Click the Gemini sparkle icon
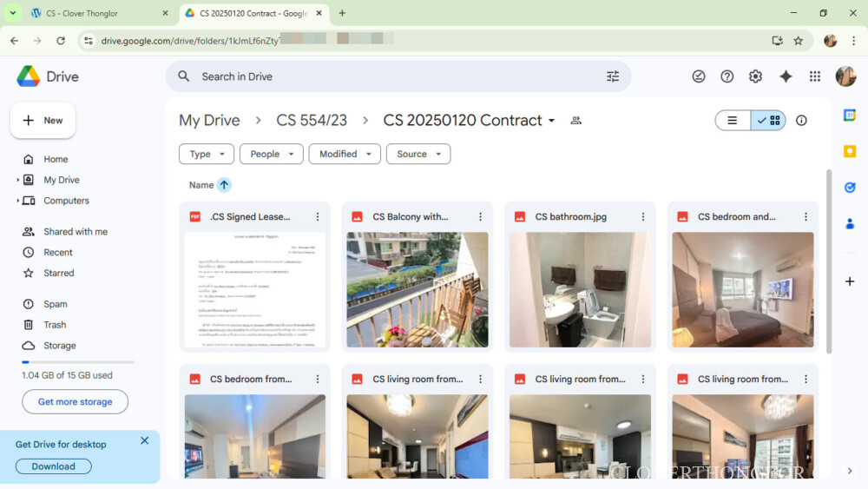This screenshot has width=868, height=489. point(786,76)
